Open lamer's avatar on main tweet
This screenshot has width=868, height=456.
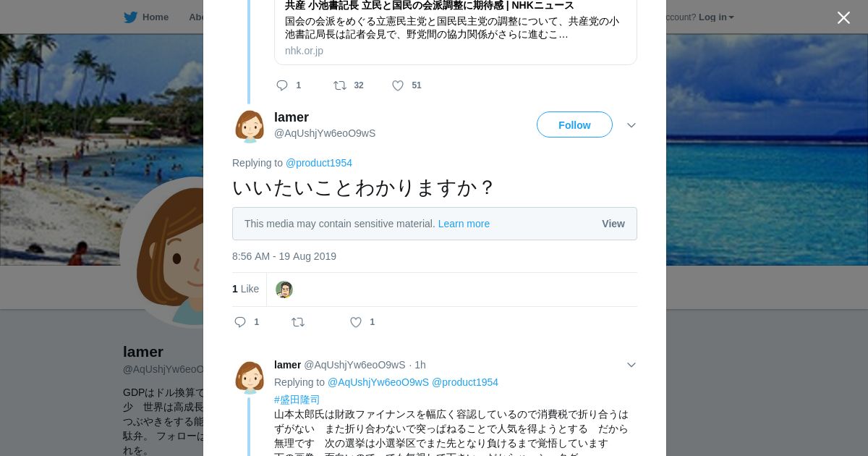click(x=250, y=126)
